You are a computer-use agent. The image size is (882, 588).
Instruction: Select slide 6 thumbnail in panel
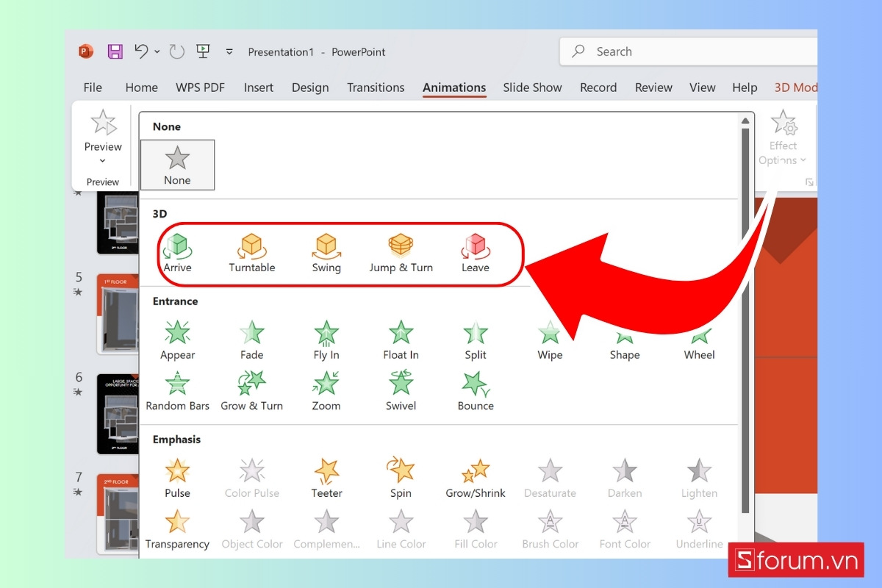tap(118, 413)
